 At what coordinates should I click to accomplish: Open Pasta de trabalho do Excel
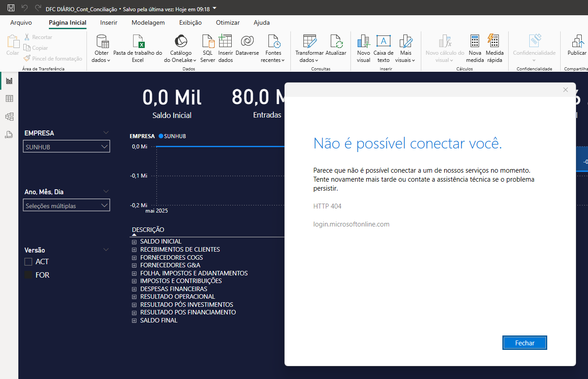138,42
